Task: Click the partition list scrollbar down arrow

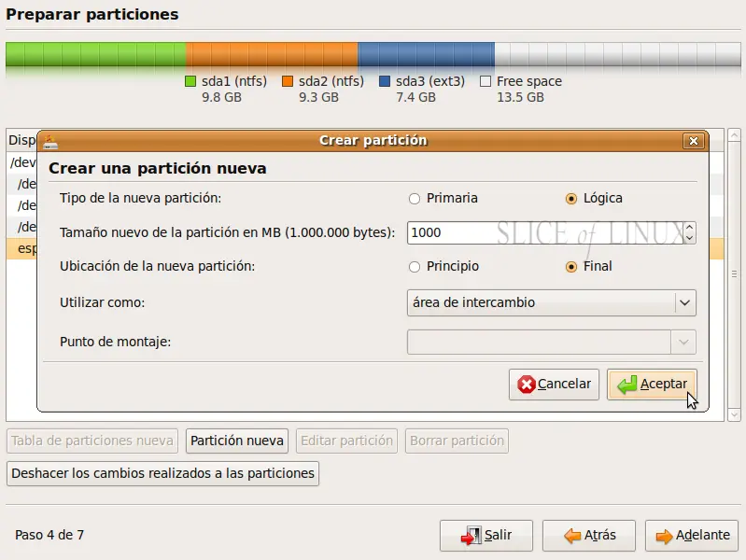Action: coord(734,415)
